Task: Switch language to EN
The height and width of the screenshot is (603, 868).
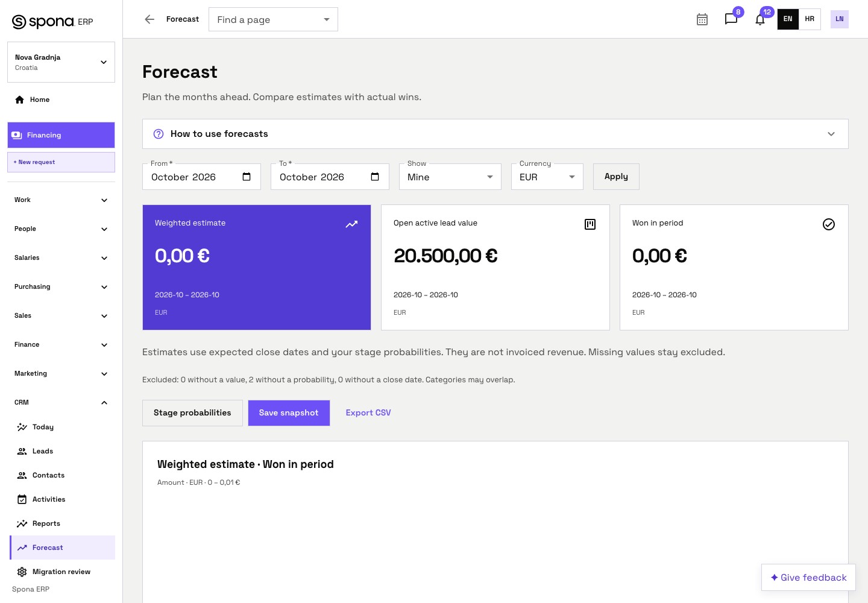Action: click(788, 19)
